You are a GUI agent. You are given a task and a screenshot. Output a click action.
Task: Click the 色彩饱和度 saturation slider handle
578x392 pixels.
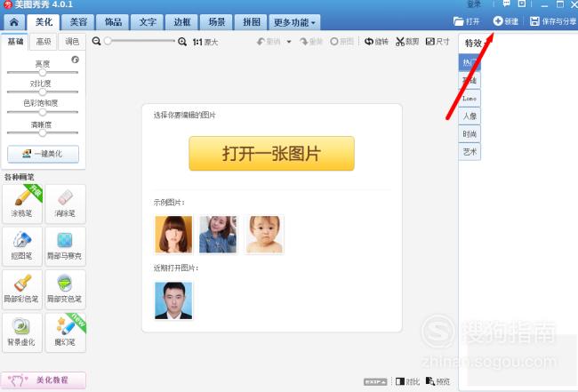43,112
